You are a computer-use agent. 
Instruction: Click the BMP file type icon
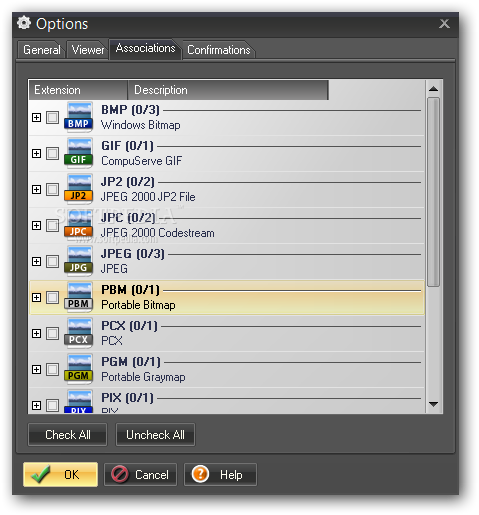click(79, 117)
